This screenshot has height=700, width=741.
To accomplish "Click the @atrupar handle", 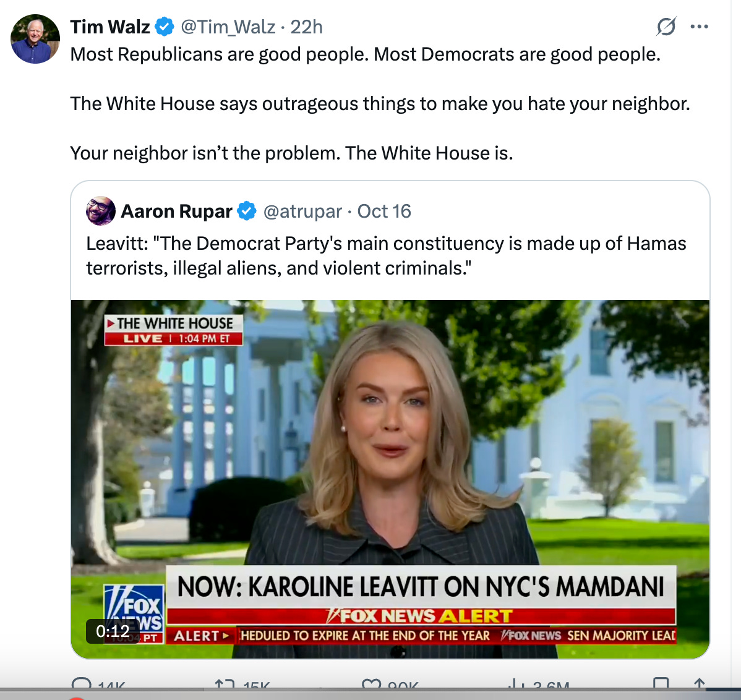I will coord(302,211).
